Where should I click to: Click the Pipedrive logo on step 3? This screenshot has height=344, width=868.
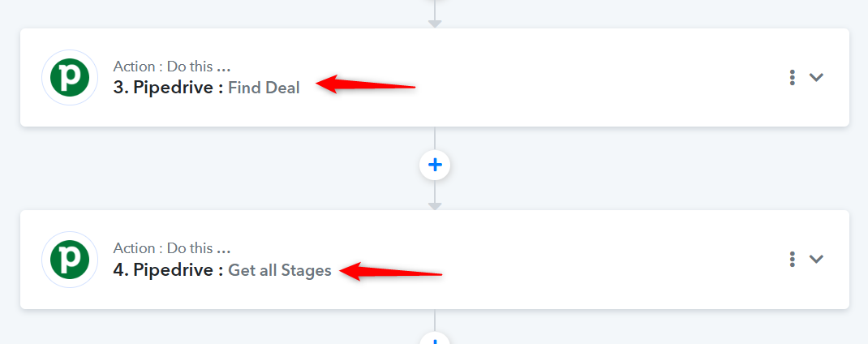[x=70, y=78]
